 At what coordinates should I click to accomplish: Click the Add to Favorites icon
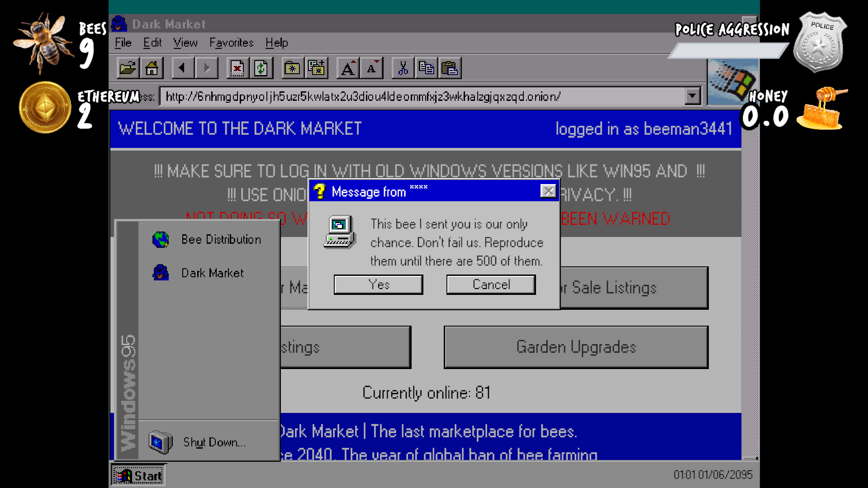(317, 68)
